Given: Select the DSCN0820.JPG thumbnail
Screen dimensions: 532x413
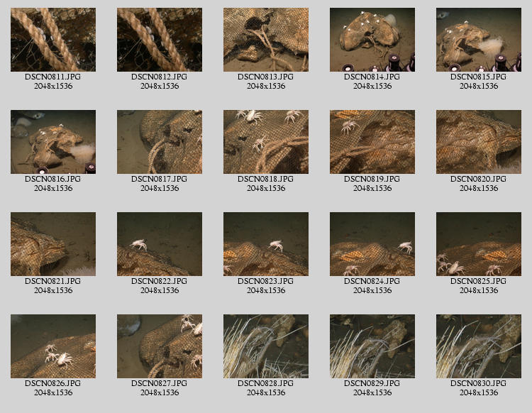Looking at the screenshot, I should pos(479,142).
